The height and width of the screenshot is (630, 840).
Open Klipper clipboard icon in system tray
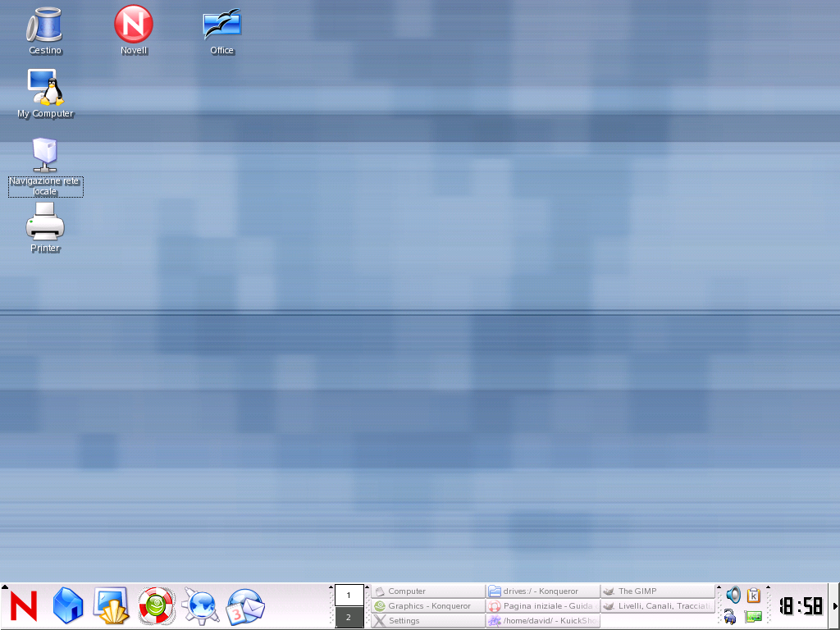(x=754, y=593)
